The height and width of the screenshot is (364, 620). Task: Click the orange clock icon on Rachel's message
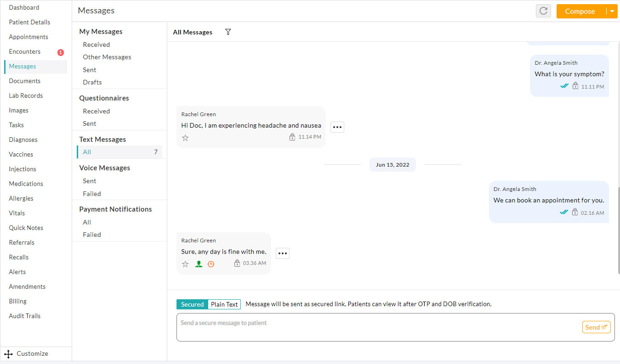pyautogui.click(x=211, y=264)
